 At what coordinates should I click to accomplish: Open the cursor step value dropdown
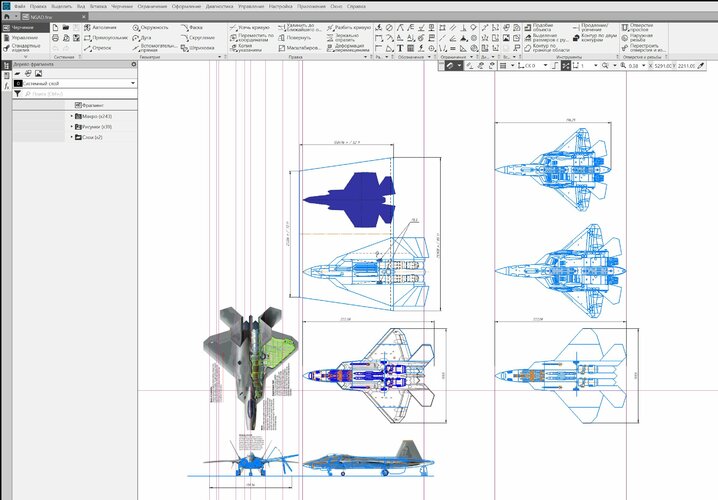[x=595, y=65]
